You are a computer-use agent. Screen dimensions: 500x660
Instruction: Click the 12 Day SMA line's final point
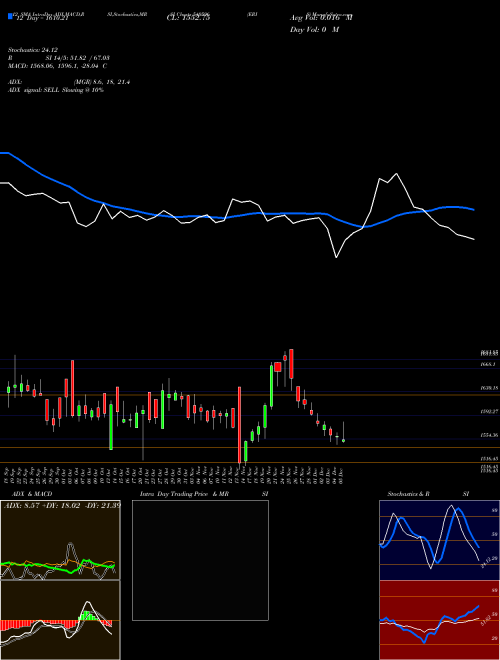click(x=474, y=210)
